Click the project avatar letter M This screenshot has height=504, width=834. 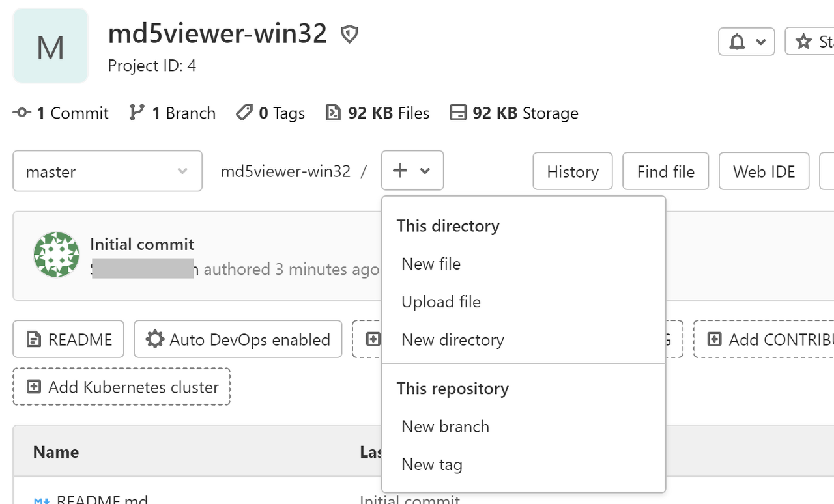[x=50, y=46]
